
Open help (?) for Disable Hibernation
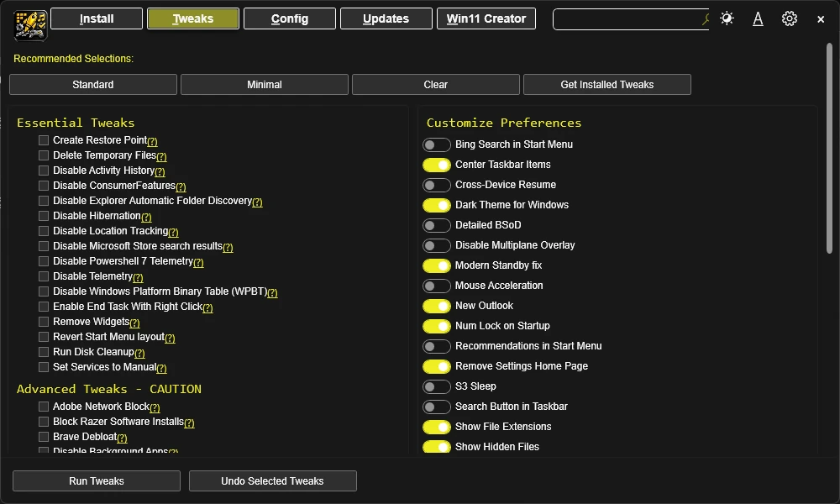tap(146, 217)
